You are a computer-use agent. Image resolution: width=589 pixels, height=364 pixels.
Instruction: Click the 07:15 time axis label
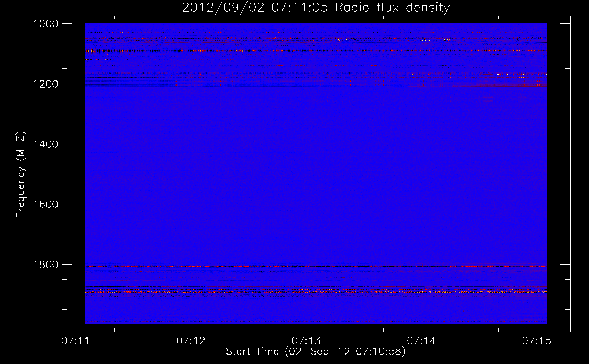point(537,341)
